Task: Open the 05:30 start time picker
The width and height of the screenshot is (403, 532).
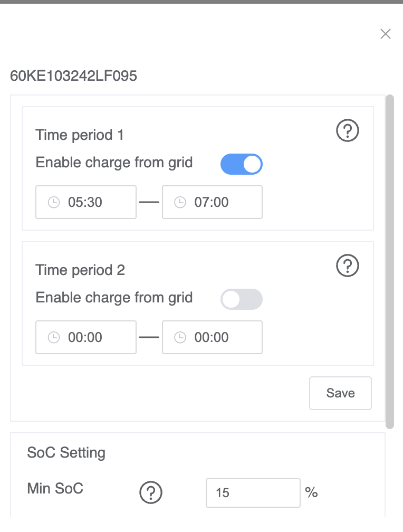Action: (92, 202)
